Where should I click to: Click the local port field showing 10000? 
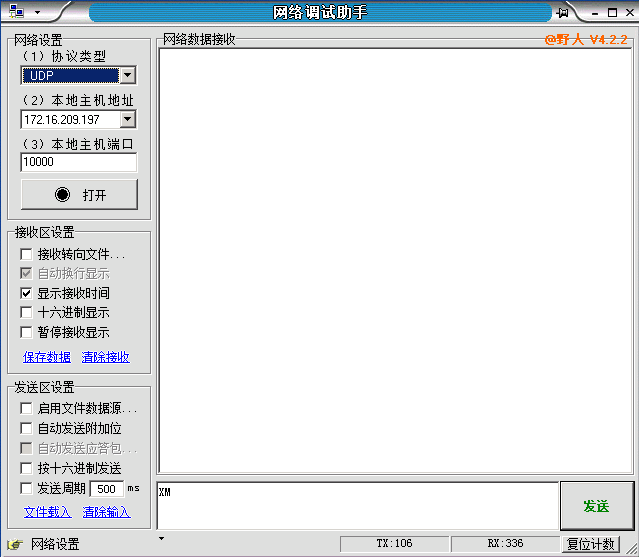[x=78, y=162]
